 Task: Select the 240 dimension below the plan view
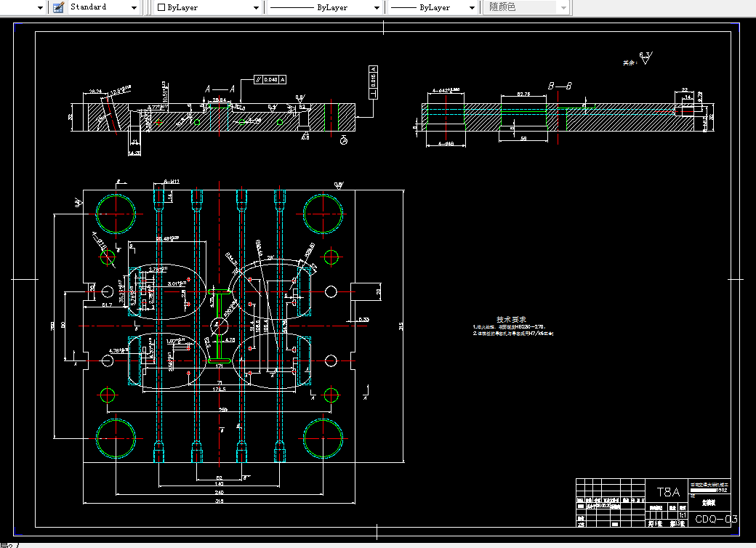(x=219, y=492)
